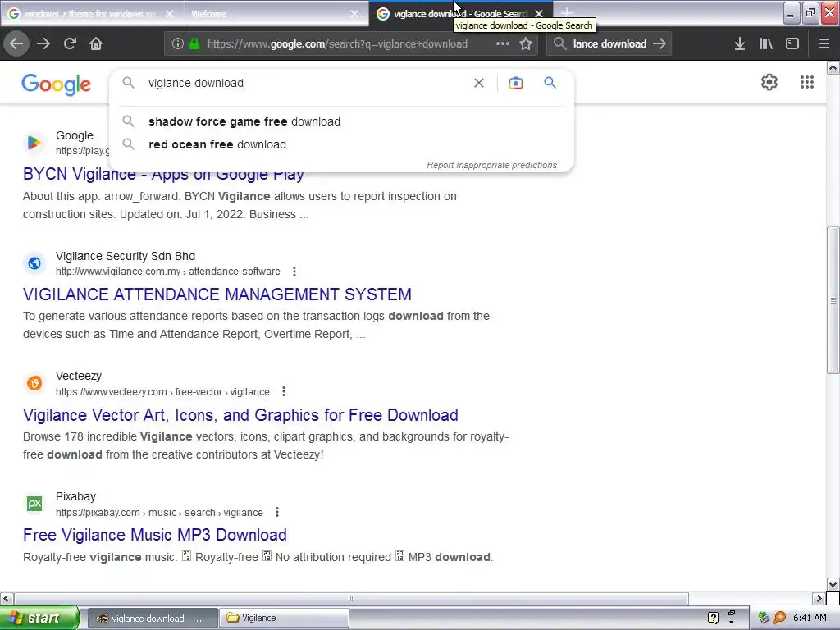The image size is (840, 630).
Task: Open more options for Vecteezy result
Action: point(284,391)
